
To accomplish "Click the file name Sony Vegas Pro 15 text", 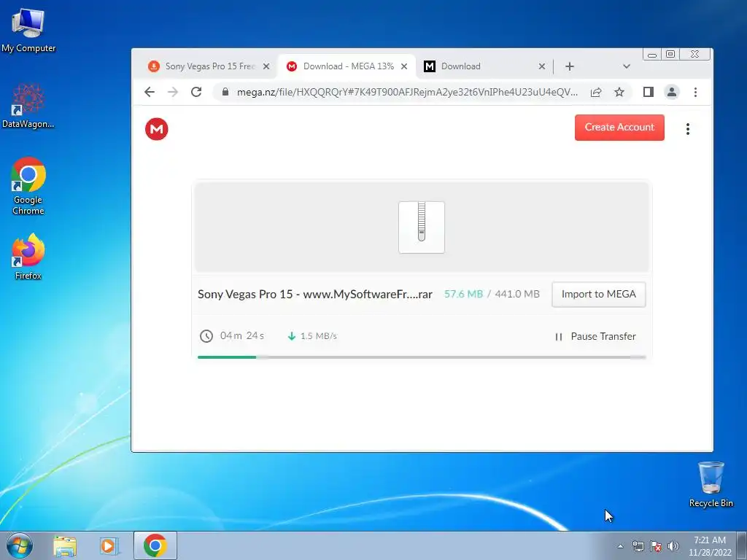I will pyautogui.click(x=315, y=295).
